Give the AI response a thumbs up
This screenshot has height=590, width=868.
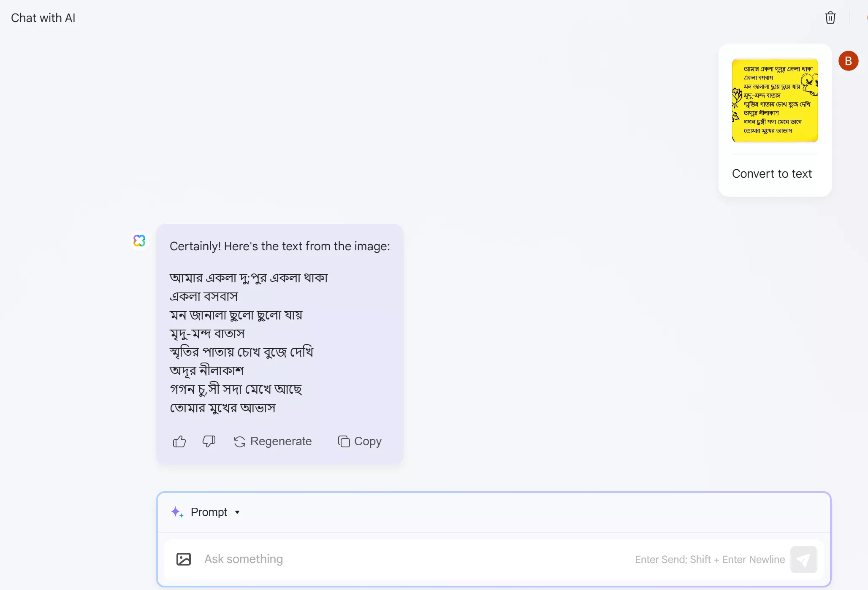(x=179, y=441)
